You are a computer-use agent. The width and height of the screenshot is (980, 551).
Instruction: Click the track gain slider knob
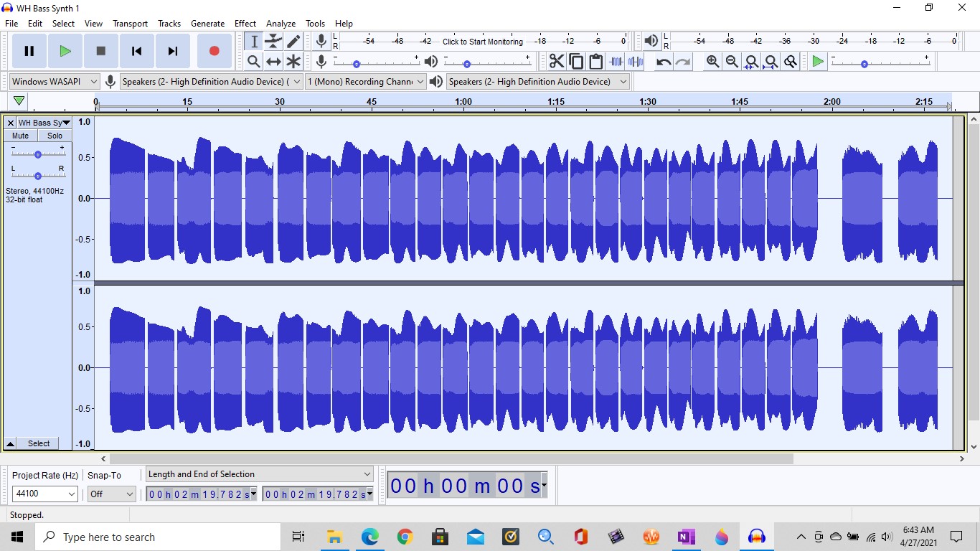point(38,154)
